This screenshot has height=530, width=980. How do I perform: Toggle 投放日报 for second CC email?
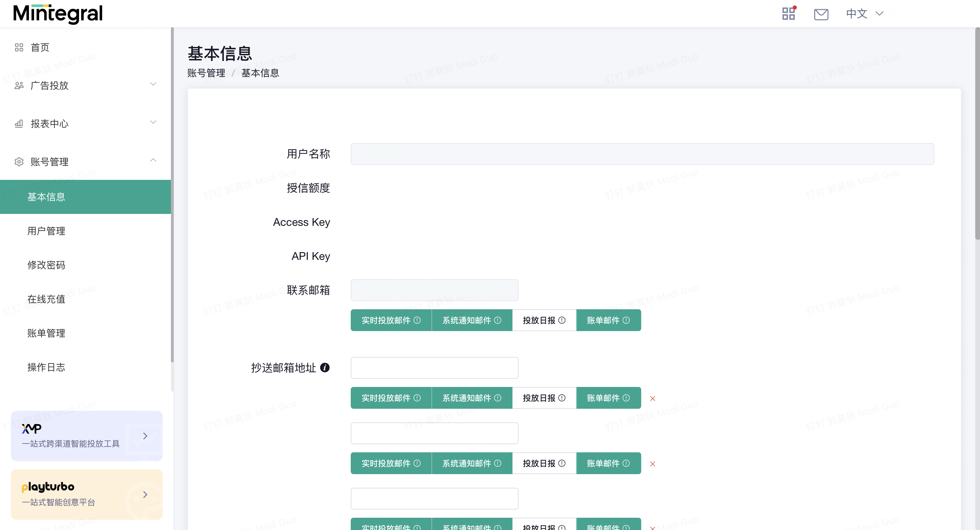coord(544,464)
